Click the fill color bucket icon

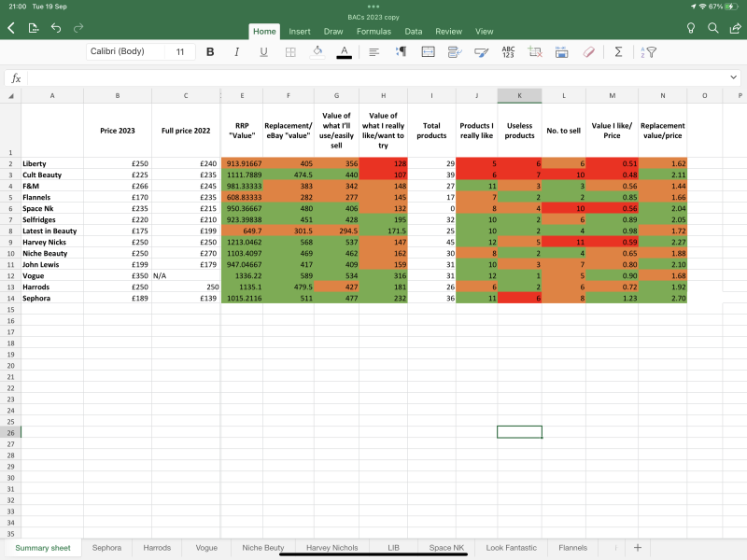[317, 52]
